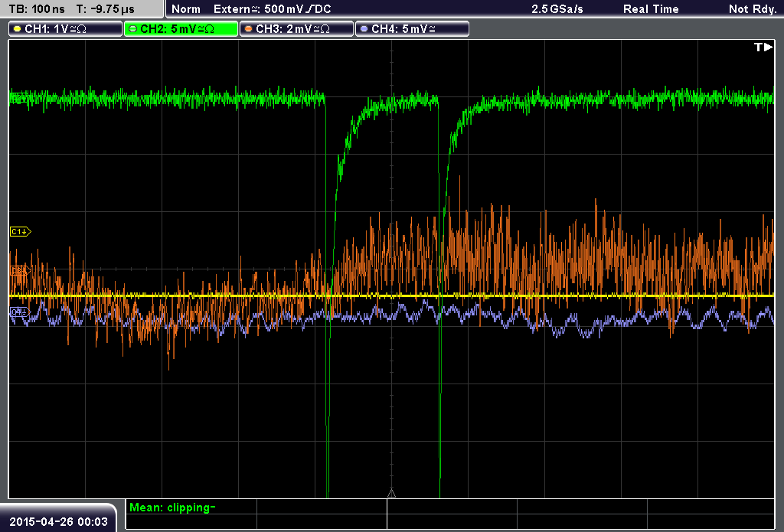The width and height of the screenshot is (784, 532).
Task: Click the yellow C1 ground level marker
Action: [x=21, y=231]
